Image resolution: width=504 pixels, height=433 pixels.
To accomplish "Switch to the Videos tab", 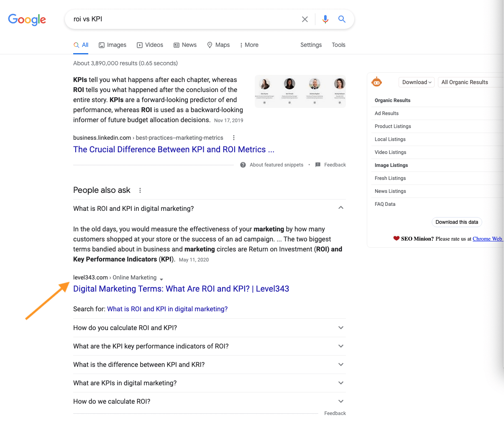I will 150,45.
